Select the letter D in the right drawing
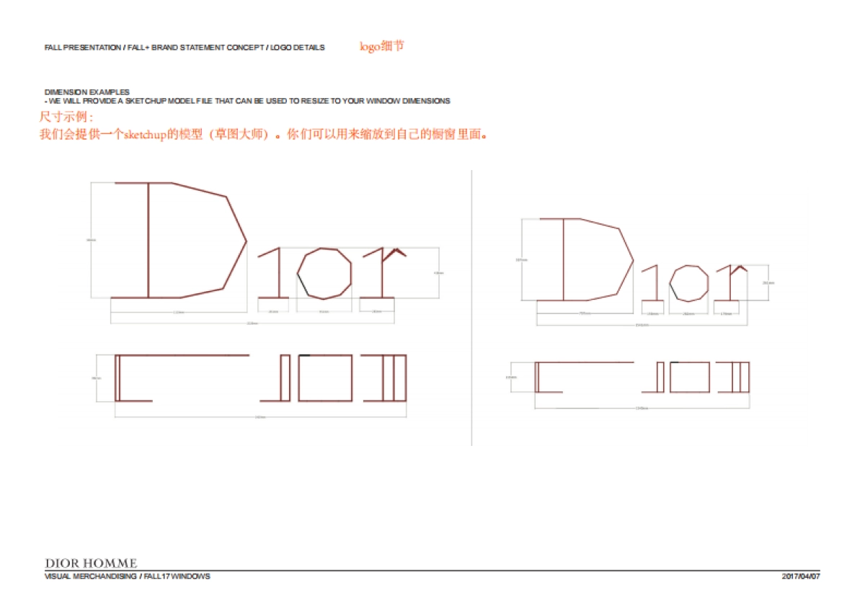 [563, 259]
